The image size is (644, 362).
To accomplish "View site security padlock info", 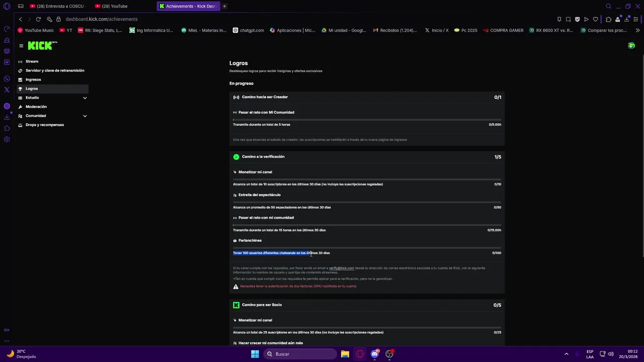I will (58, 19).
